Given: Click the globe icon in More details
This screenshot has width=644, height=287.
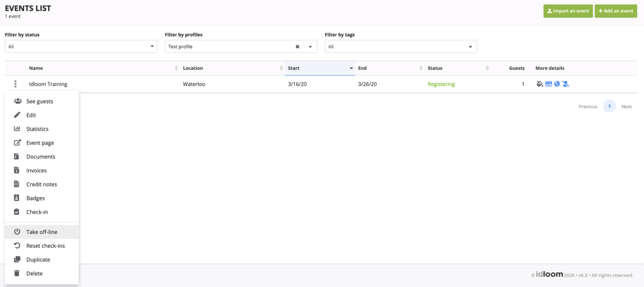Looking at the screenshot, I should point(557,84).
